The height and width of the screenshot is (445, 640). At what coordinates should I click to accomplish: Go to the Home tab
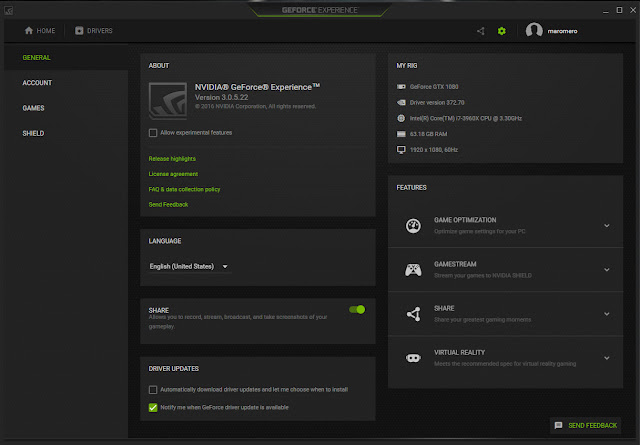[x=40, y=31]
